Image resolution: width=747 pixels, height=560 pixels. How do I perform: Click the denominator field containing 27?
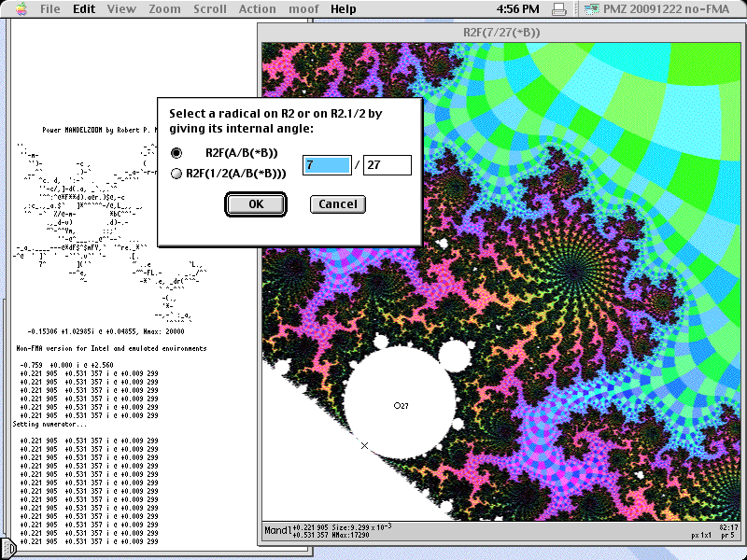[388, 165]
